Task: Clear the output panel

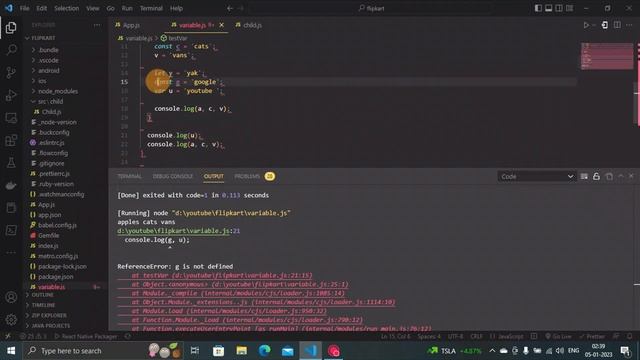Action: (584, 176)
